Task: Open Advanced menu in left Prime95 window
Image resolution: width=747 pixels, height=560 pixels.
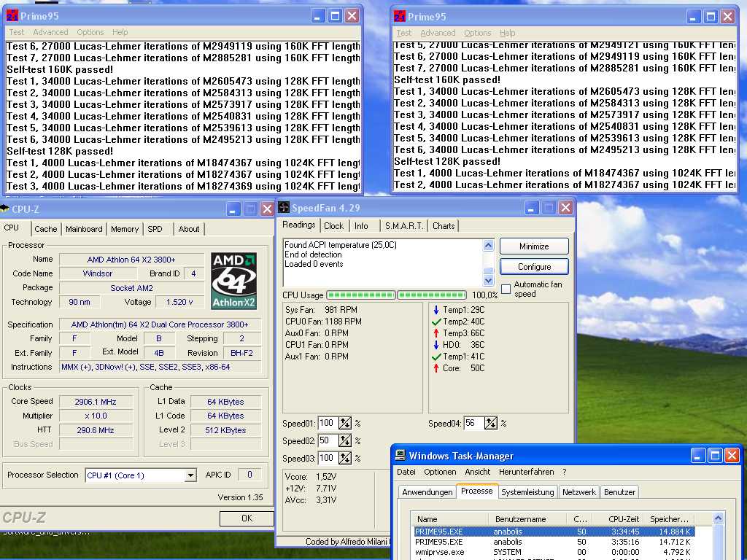Action: coord(50,32)
